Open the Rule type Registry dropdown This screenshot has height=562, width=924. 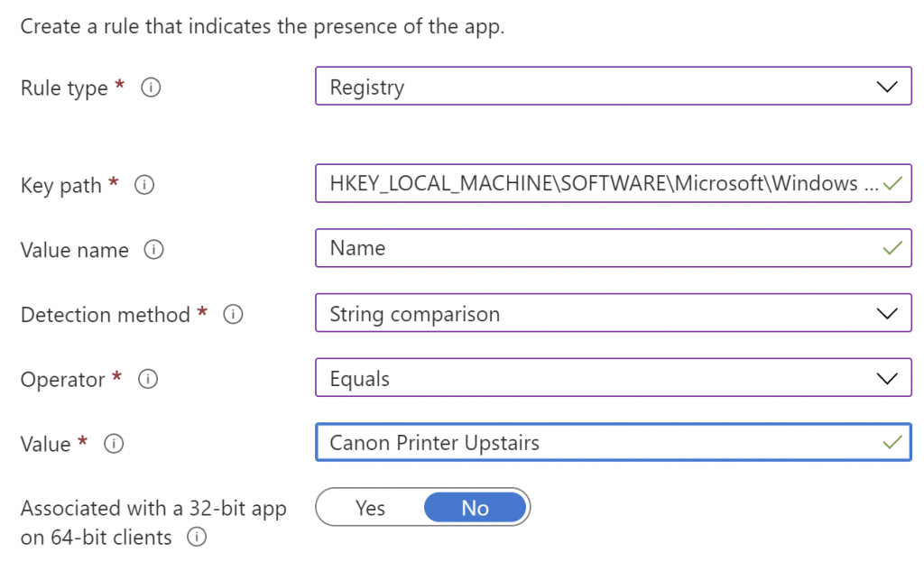pos(614,86)
